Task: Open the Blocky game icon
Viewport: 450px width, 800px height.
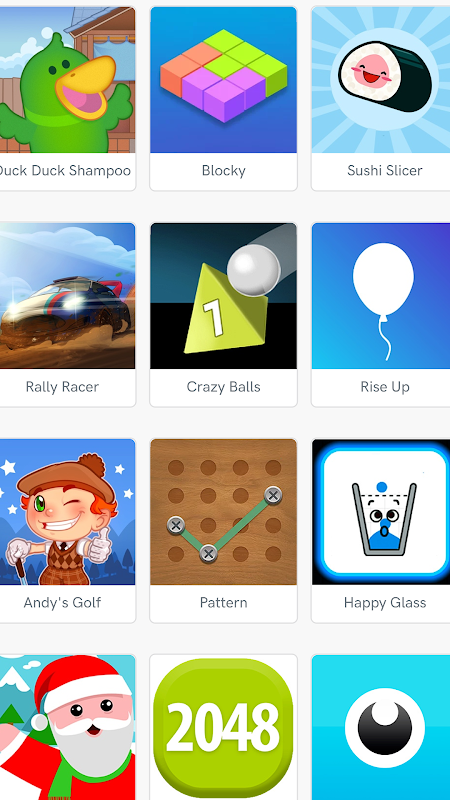Action: click(x=223, y=80)
